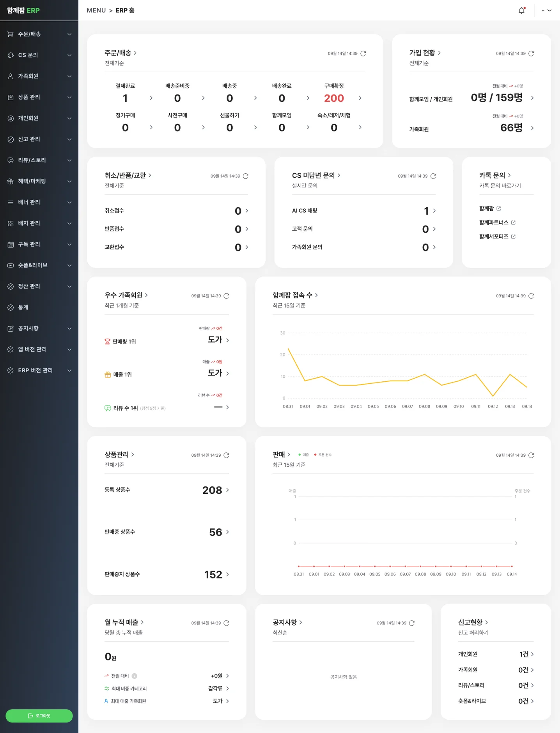Click the CS 문의 headset icon
560x733 pixels.
click(x=11, y=55)
